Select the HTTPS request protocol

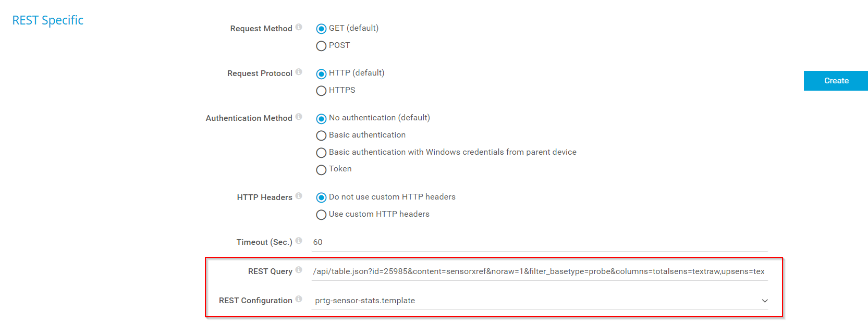(321, 91)
